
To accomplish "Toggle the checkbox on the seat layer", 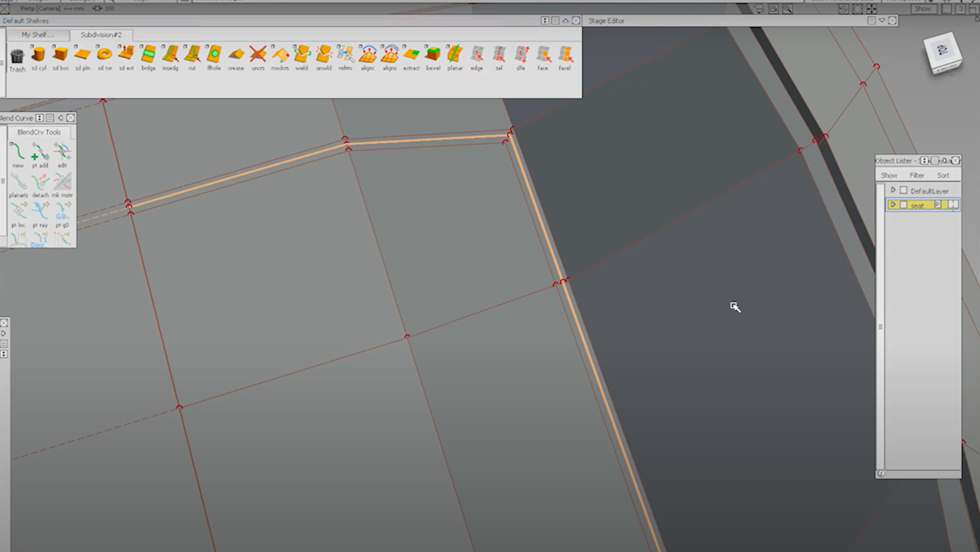I will [904, 205].
